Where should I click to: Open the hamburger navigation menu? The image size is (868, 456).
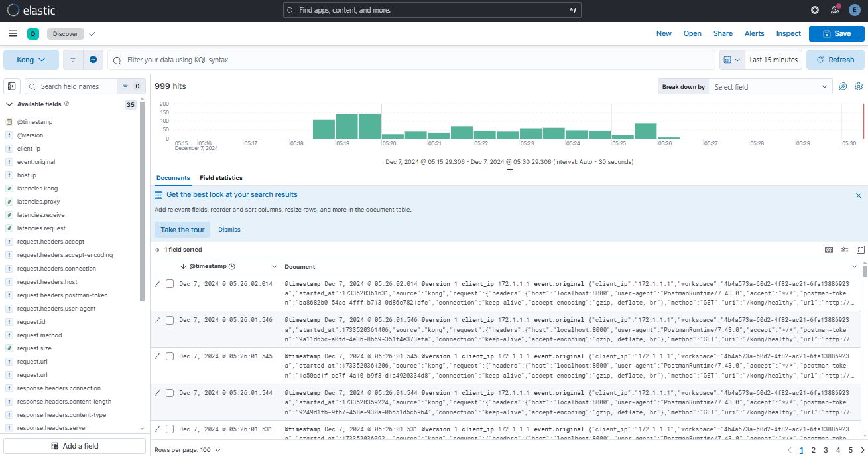pyautogui.click(x=13, y=33)
